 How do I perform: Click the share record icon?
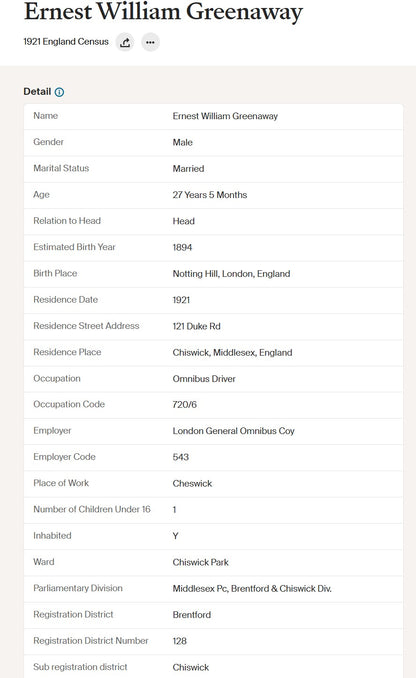point(125,42)
